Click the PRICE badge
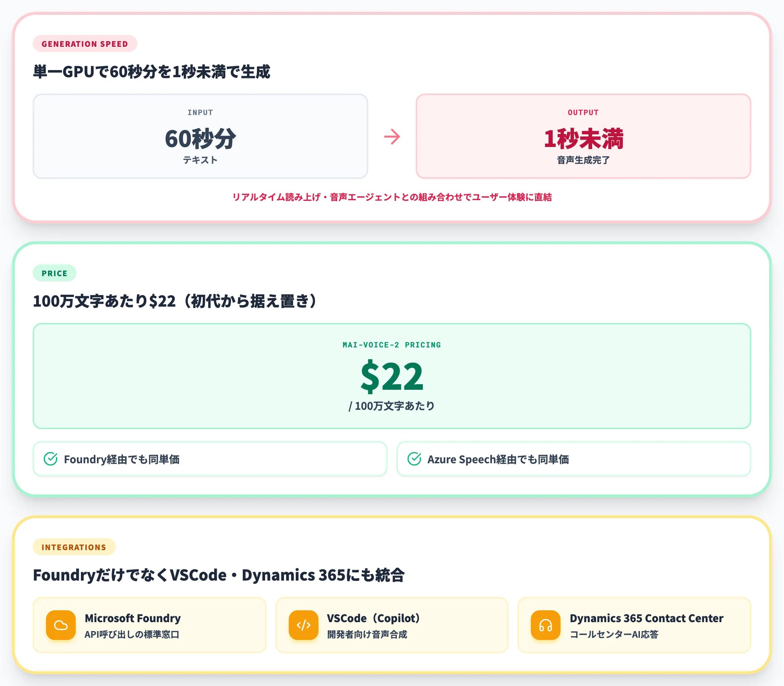Image resolution: width=784 pixels, height=686 pixels. (x=54, y=273)
